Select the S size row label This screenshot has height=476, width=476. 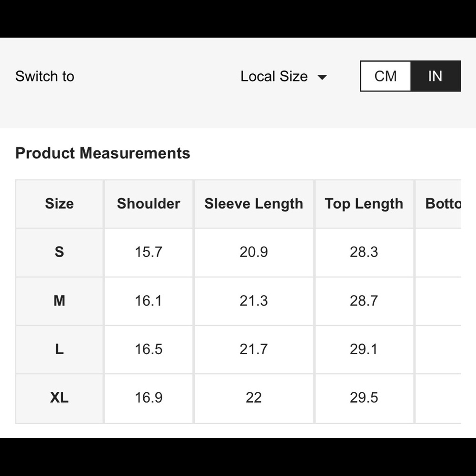click(59, 252)
